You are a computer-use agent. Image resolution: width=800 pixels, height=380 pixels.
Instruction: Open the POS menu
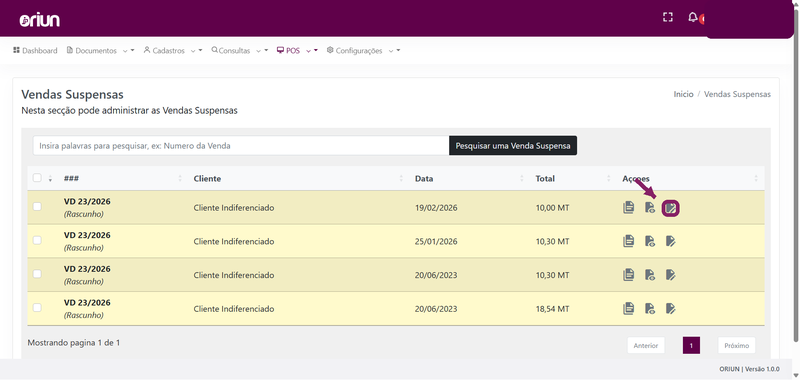click(x=297, y=50)
